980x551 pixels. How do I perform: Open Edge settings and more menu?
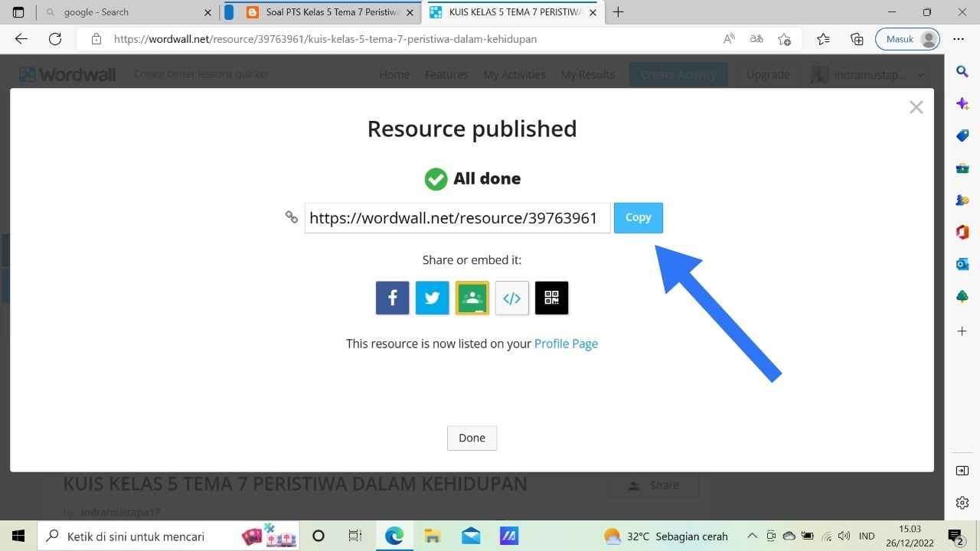959,39
